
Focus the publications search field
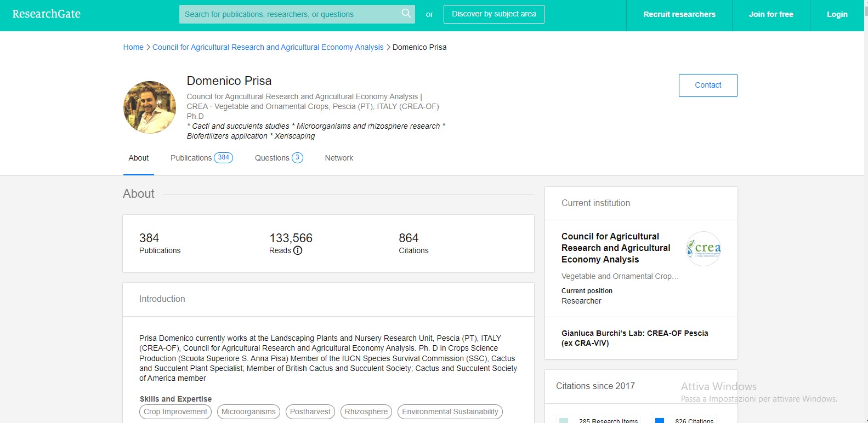pyautogui.click(x=291, y=14)
